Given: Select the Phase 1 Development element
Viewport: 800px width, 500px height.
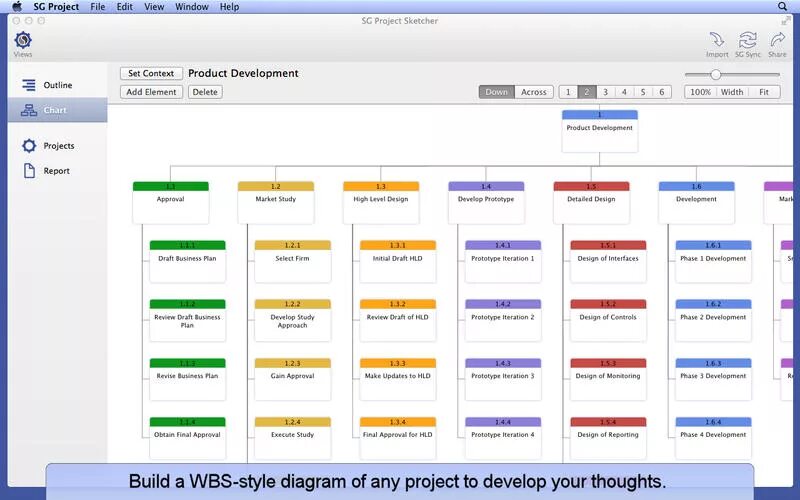Looking at the screenshot, I should [713, 262].
